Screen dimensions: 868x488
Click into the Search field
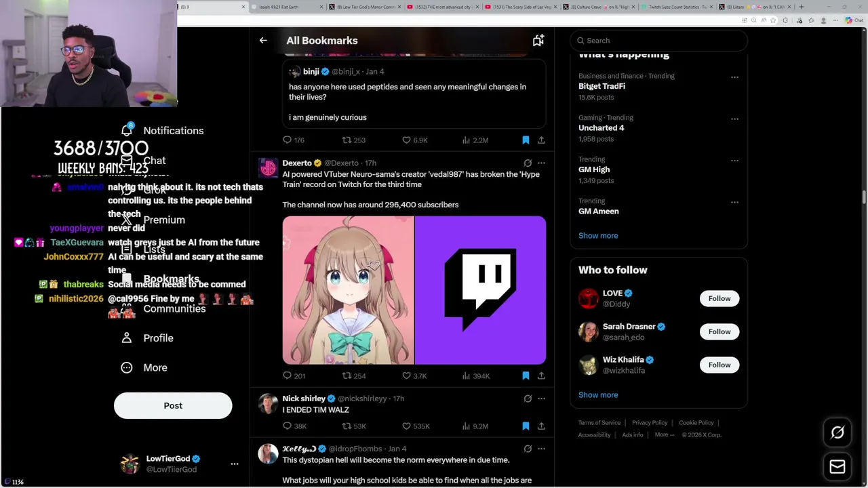(658, 41)
